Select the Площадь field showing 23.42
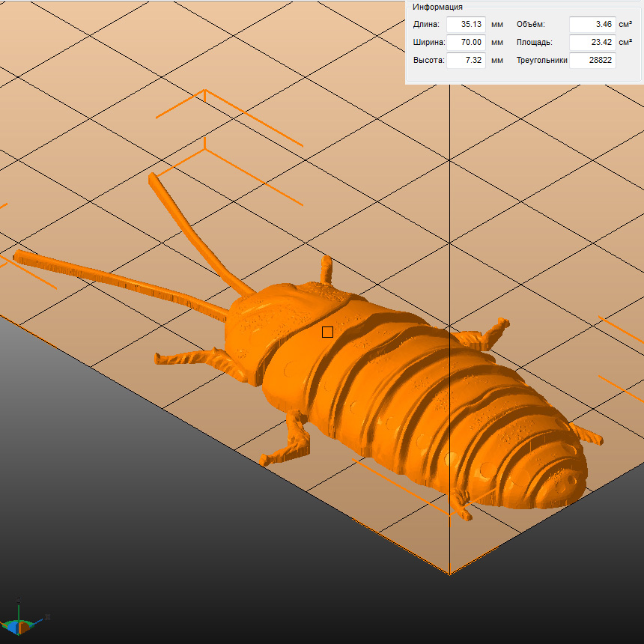This screenshot has height=644, width=644. click(592, 43)
